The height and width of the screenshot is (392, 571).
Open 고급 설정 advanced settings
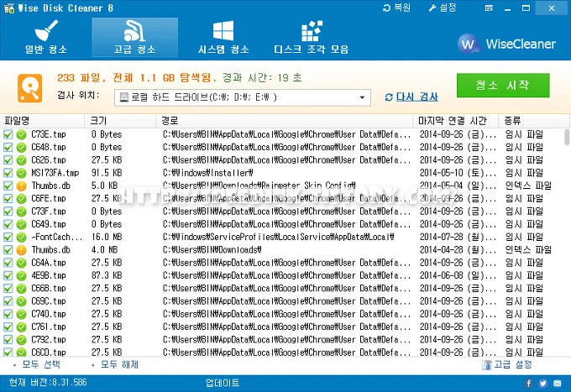pyautogui.click(x=507, y=364)
